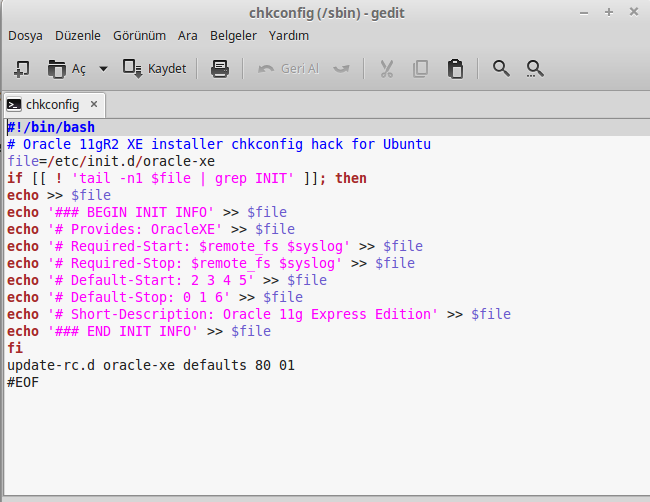Open the Görünüm menu
This screenshot has width=650, height=502.
tap(139, 36)
